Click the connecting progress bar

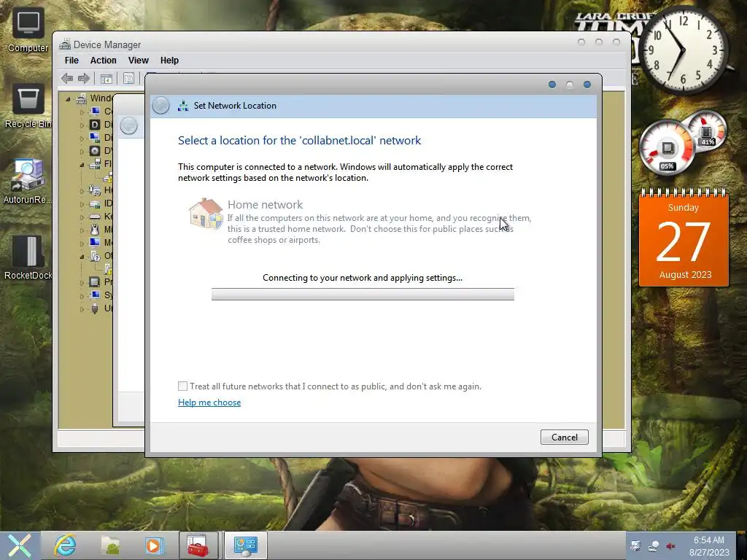[363, 295]
